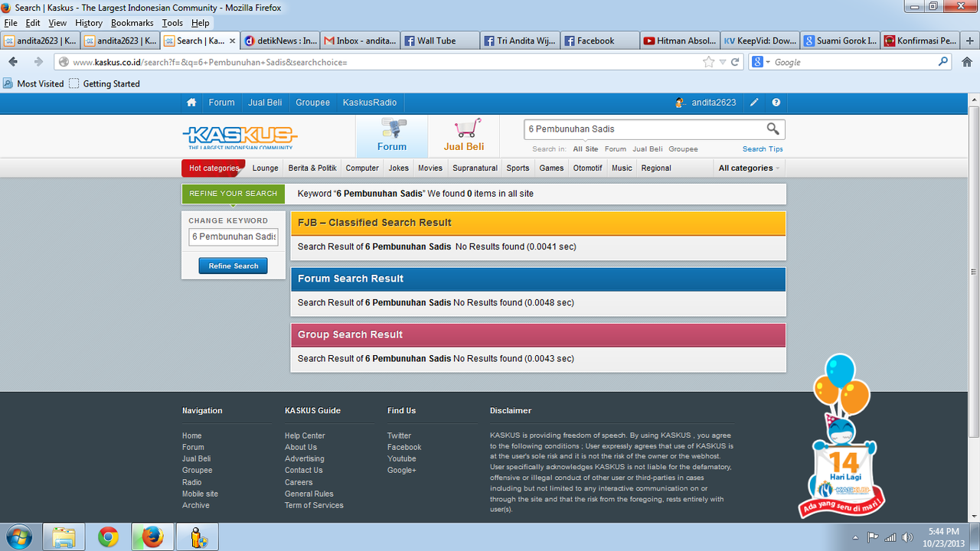Click the Firefox home icon
Viewport: 980px width, 551px height.
[x=967, y=62]
